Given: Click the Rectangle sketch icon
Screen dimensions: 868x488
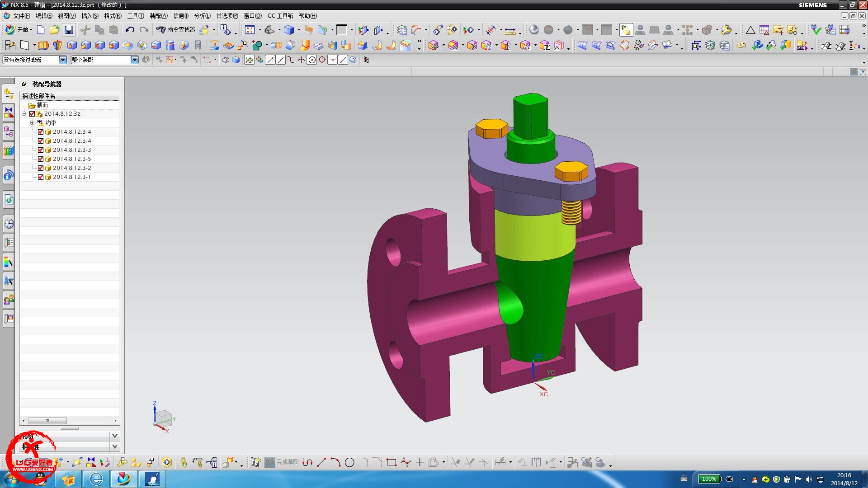Looking at the screenshot, I should (x=392, y=462).
